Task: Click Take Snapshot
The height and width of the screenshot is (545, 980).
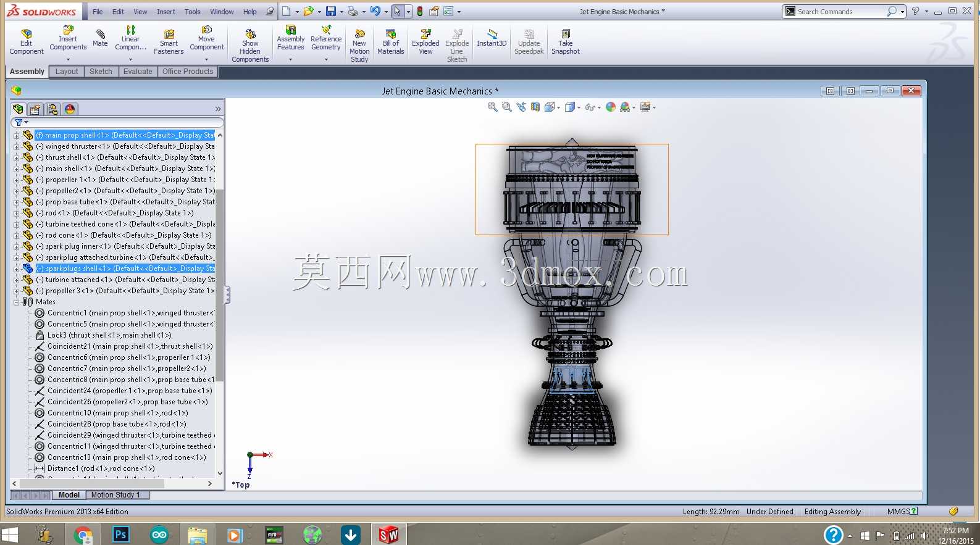Action: [566, 42]
